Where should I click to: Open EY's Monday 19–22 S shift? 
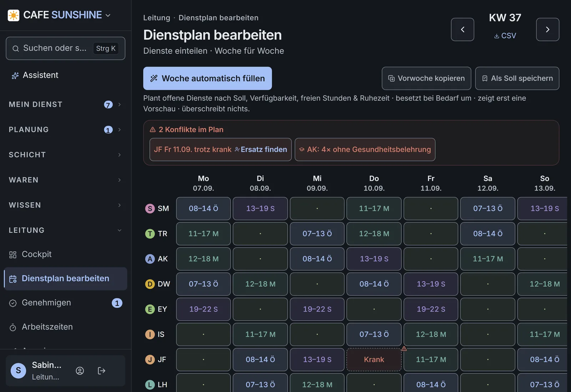[203, 309]
